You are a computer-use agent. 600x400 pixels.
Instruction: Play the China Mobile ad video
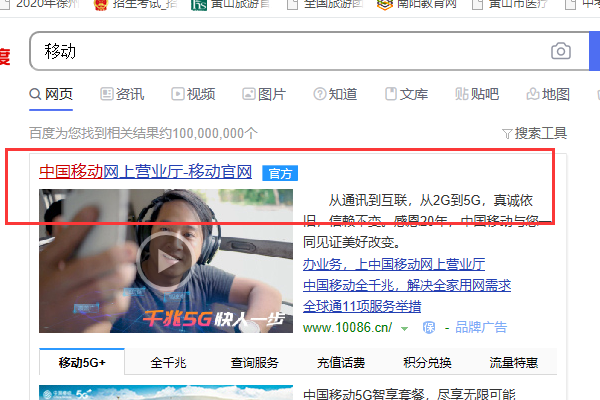166,261
